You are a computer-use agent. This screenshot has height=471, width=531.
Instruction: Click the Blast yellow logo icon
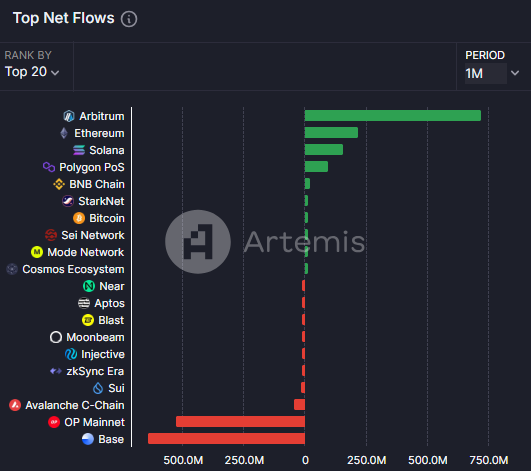pos(88,320)
